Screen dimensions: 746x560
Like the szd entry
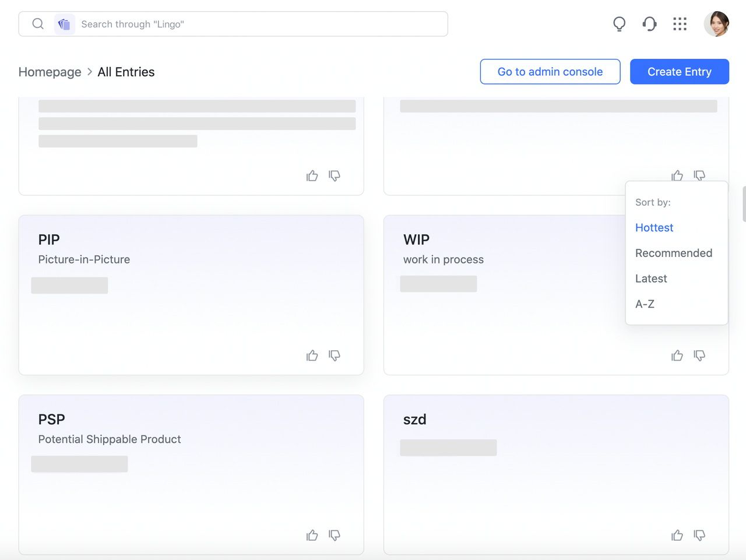click(677, 535)
